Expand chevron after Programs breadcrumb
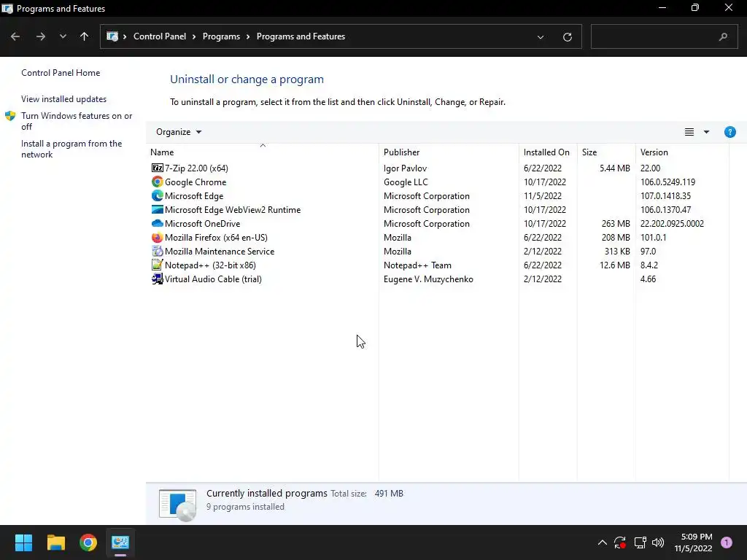Screen dimensions: 747x560 click(248, 36)
